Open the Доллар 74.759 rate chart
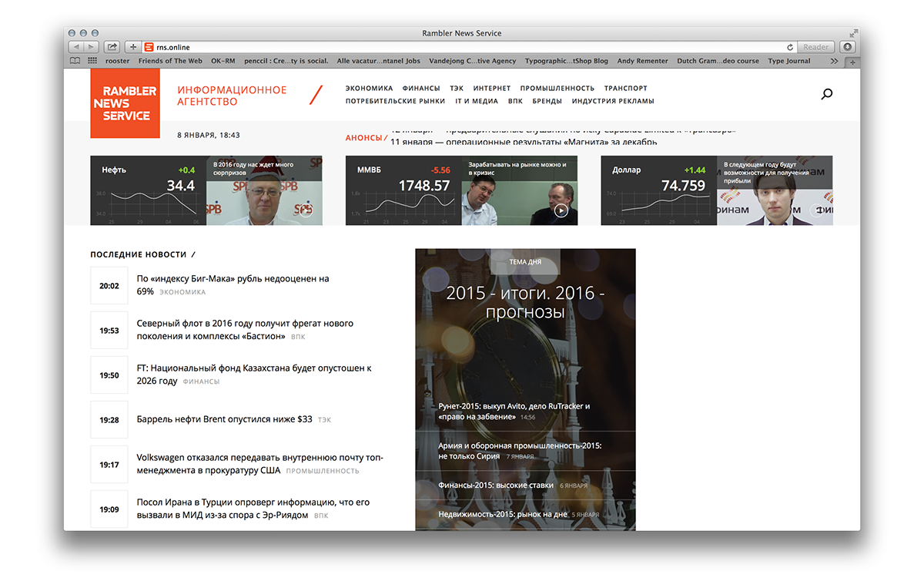This screenshot has width=924, height=578. pyautogui.click(x=659, y=190)
